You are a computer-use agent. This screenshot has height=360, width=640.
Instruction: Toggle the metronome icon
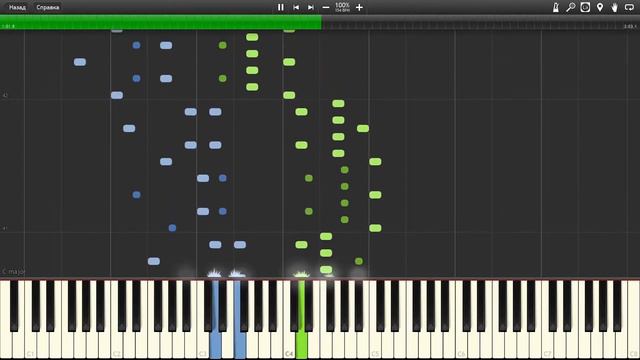click(556, 7)
